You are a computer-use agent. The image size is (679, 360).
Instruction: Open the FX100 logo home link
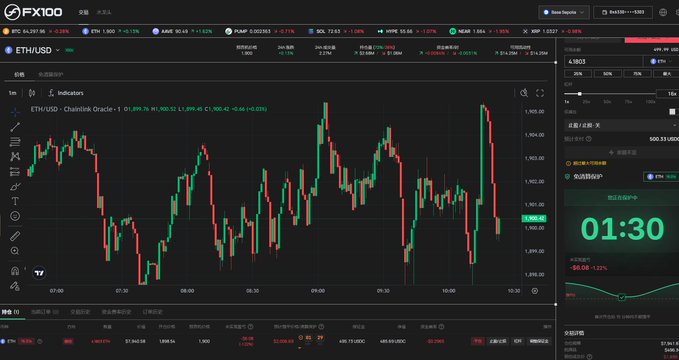33,12
